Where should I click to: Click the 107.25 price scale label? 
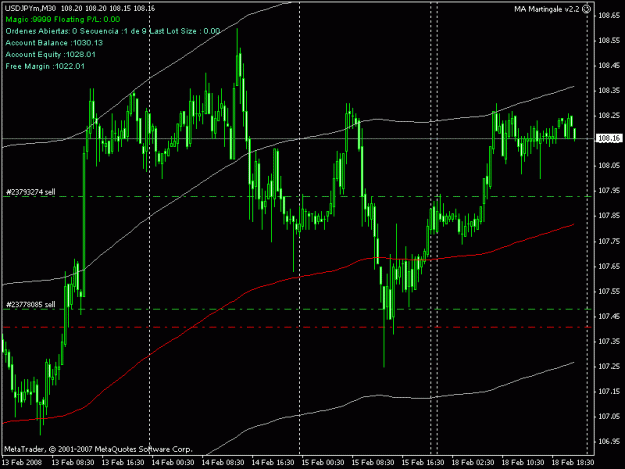(x=609, y=366)
